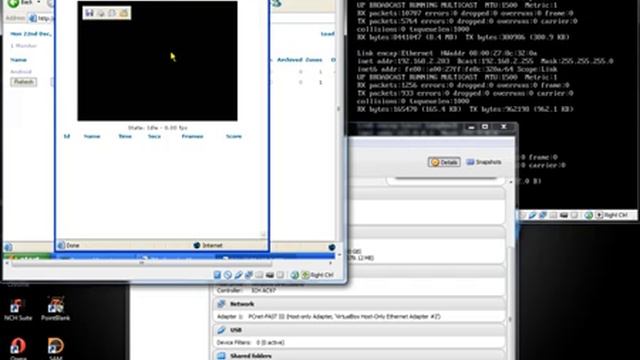
Task: Click the 'Right Ctrl' label in XP VM status bar
Action: click(x=322, y=275)
